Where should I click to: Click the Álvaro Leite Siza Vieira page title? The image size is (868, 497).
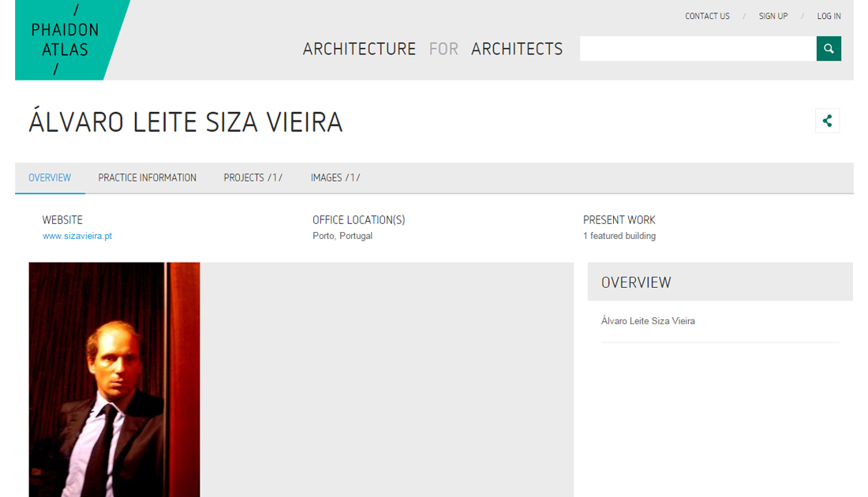(186, 122)
